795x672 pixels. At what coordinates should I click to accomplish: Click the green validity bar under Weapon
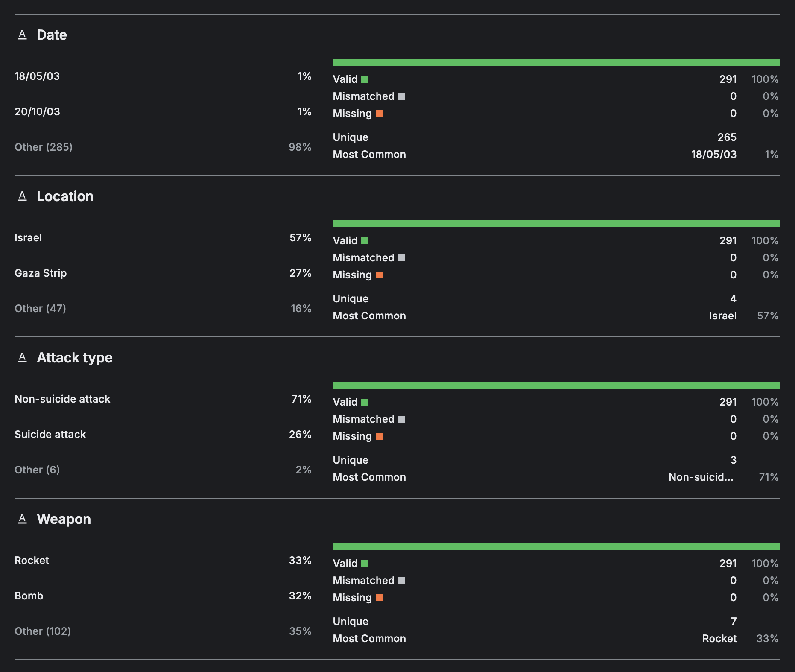click(556, 546)
